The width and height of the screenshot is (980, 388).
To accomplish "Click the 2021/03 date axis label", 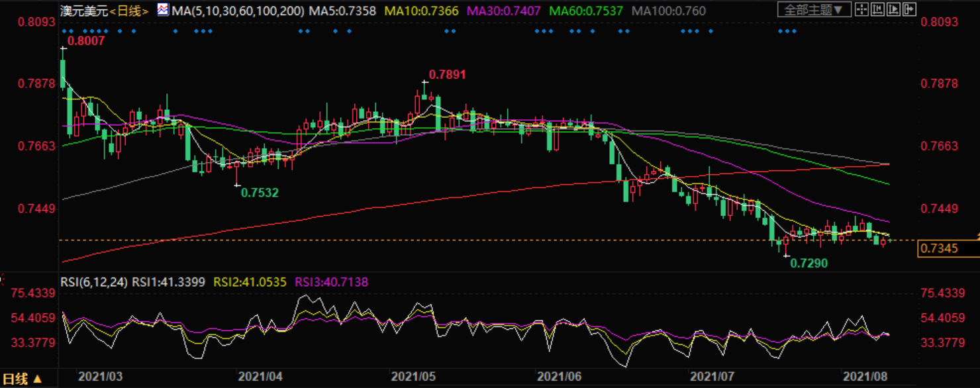I will [101, 376].
